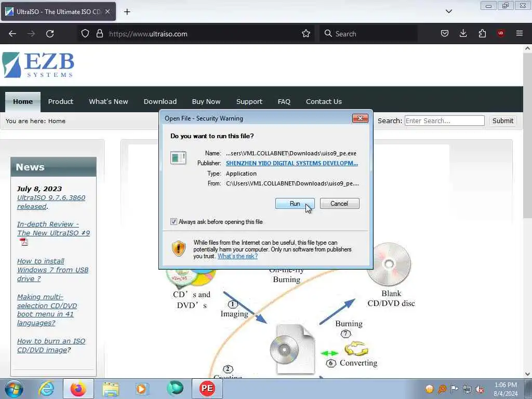Uncheck Always ask before opening this file
The image size is (532, 399).
174,221
